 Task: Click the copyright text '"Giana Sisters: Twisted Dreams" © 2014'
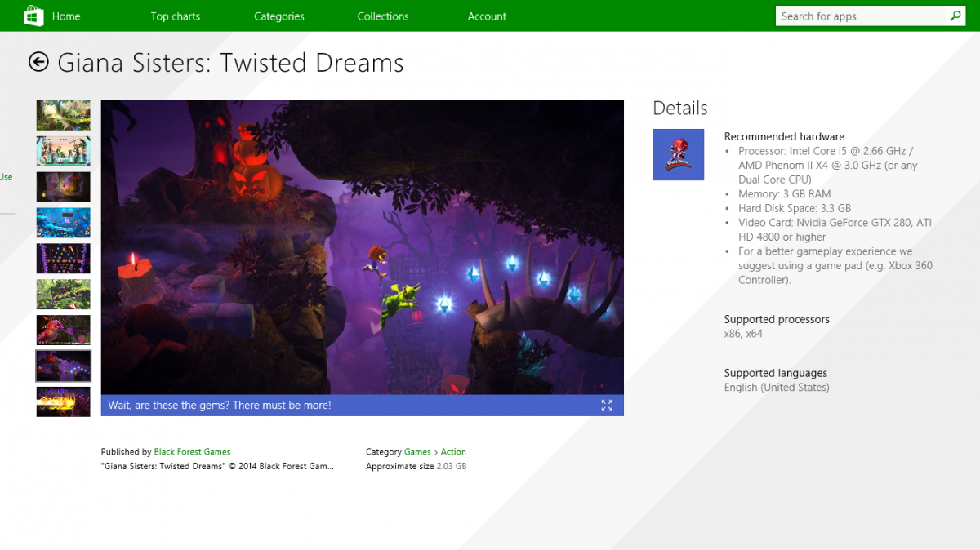pyautogui.click(x=217, y=466)
